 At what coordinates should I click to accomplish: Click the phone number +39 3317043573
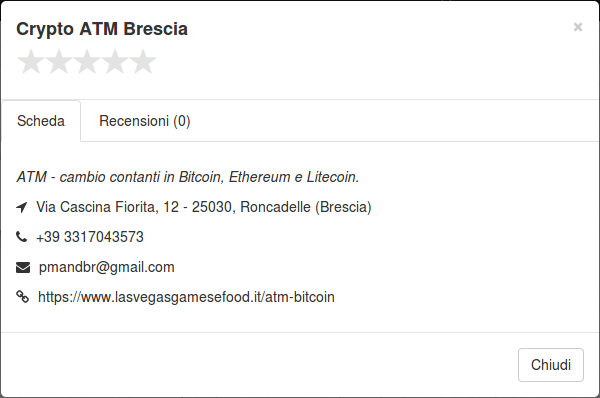pos(90,237)
